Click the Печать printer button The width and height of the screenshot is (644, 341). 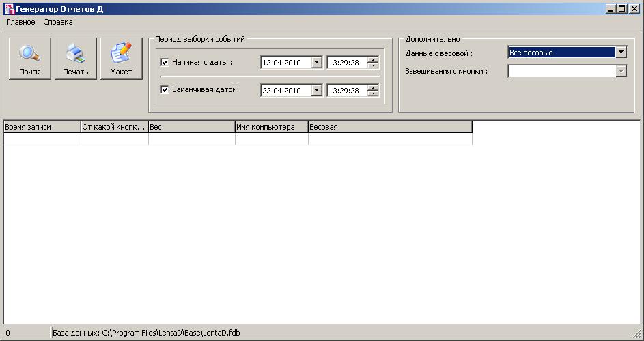click(x=75, y=59)
